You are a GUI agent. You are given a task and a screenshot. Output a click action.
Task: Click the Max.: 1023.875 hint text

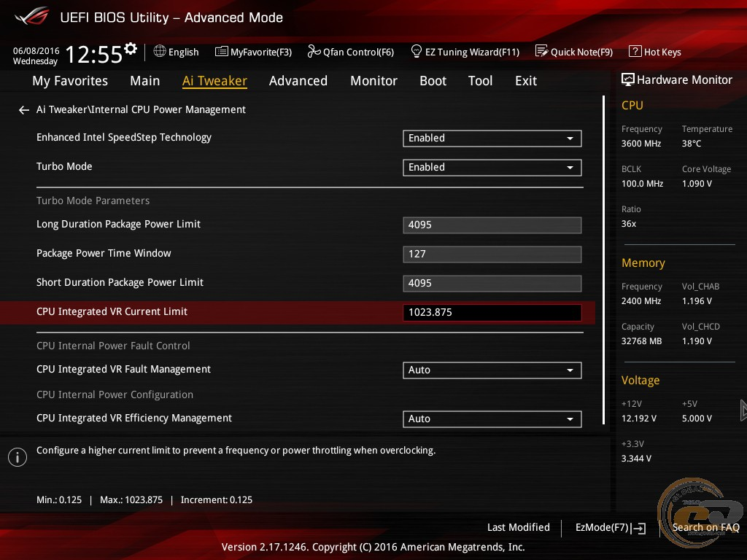pos(131,500)
